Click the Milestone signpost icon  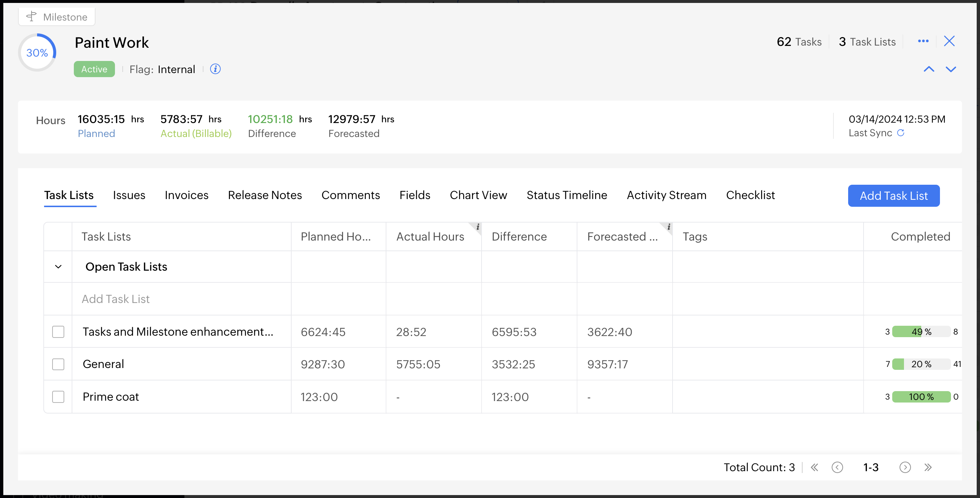[x=31, y=17]
